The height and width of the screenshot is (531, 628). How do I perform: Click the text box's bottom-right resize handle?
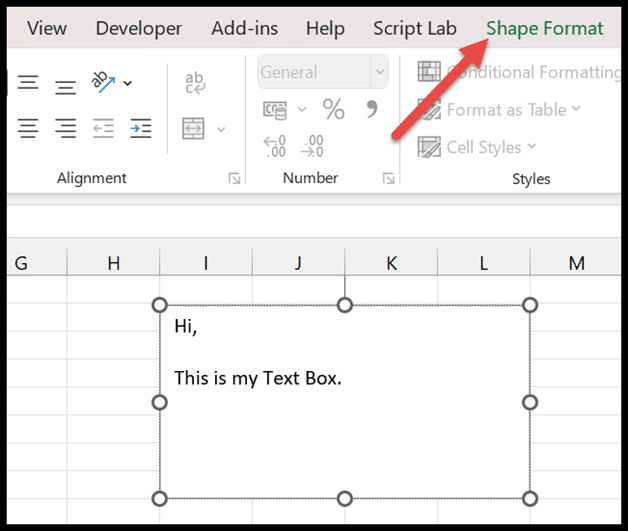[530, 499]
